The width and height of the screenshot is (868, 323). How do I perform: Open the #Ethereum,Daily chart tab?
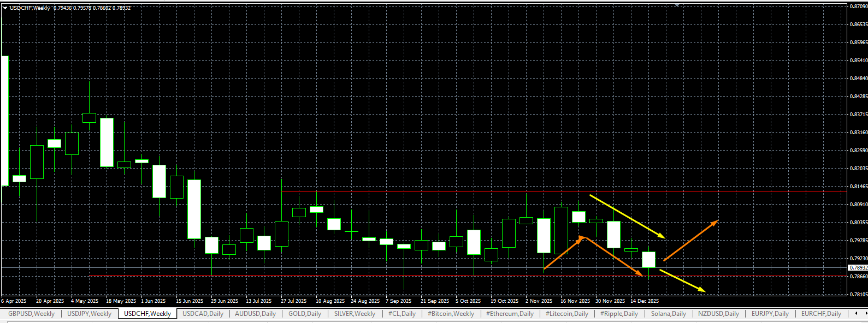[x=510, y=314]
